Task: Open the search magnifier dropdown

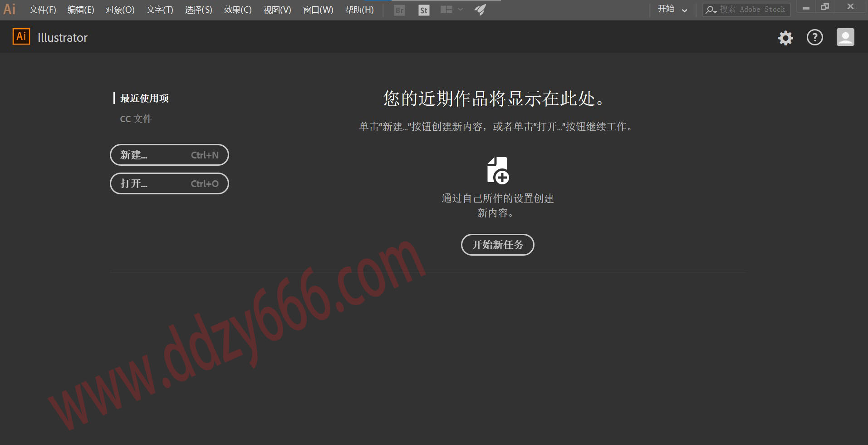Action: pyautogui.click(x=711, y=10)
